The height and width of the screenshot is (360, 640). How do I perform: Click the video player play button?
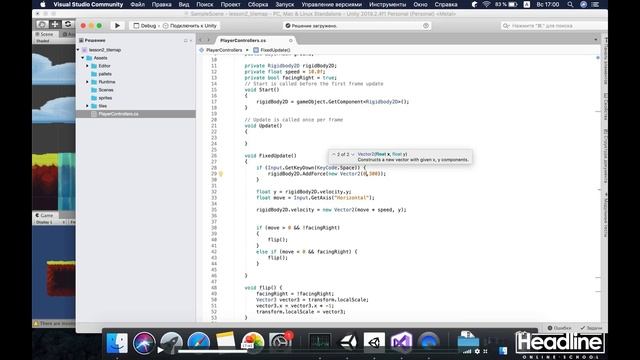[160, 350]
